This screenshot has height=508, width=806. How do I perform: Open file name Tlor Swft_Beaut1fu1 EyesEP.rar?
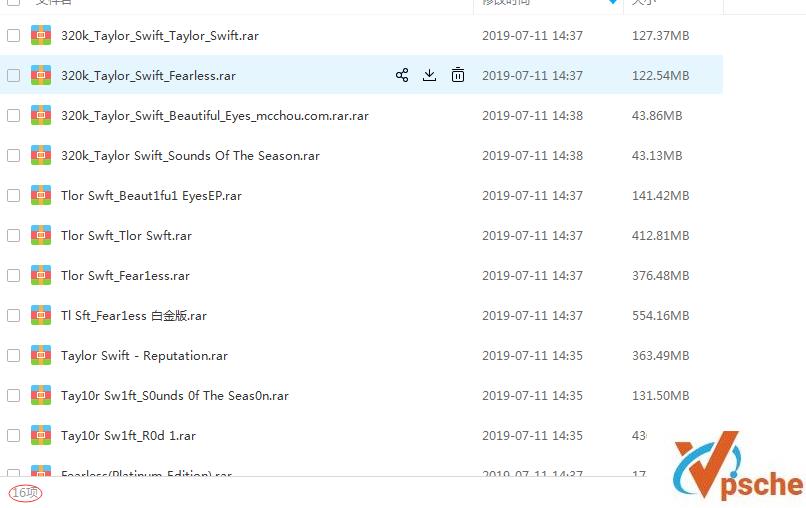click(151, 196)
